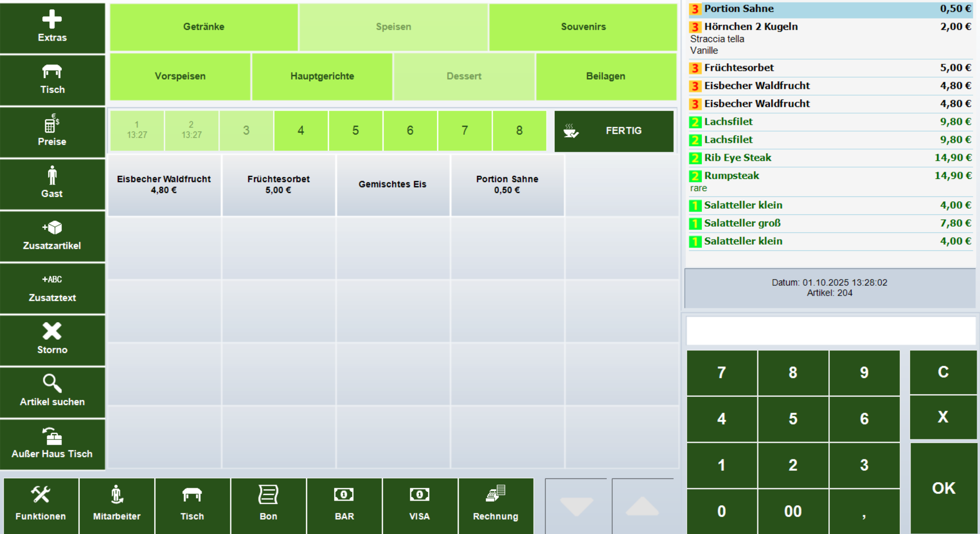Tap the X multiply key on the numpad

point(943,417)
